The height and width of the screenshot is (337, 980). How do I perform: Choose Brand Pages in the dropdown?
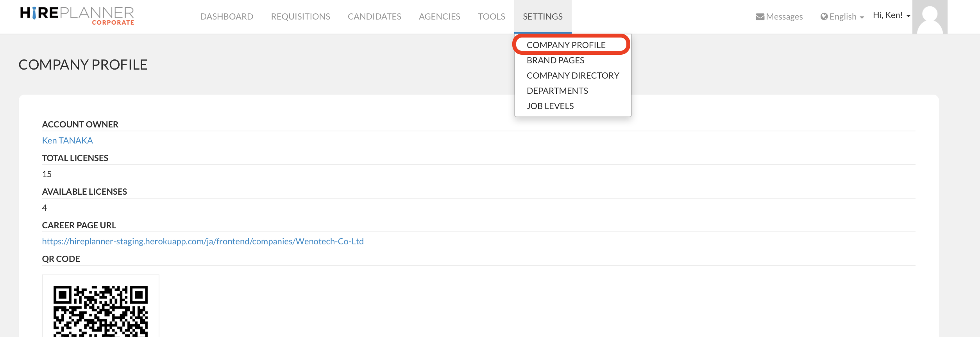tap(555, 60)
